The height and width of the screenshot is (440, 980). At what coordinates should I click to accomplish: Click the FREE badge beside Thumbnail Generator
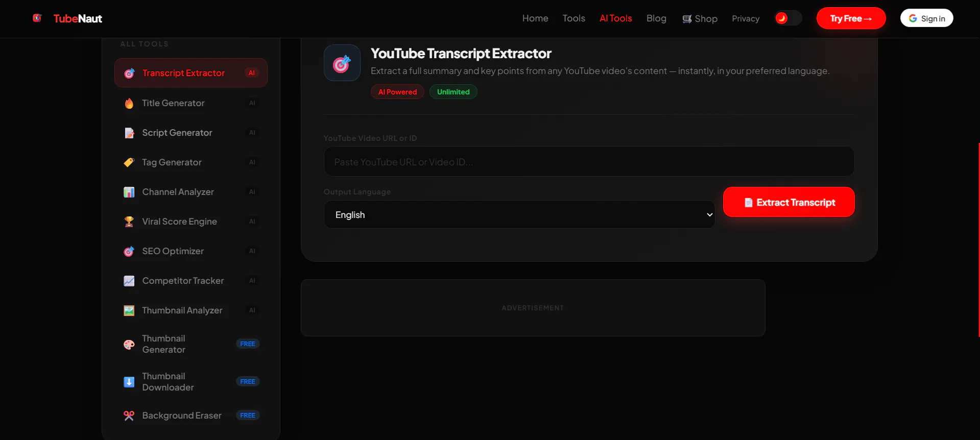coord(248,344)
